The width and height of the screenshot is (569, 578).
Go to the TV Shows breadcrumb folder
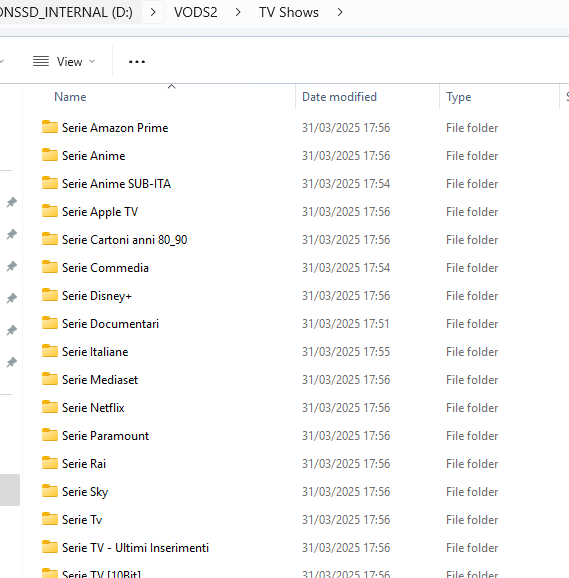(x=289, y=13)
